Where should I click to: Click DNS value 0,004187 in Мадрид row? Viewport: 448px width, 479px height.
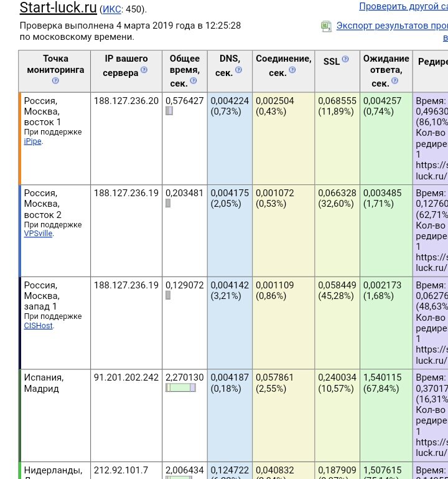point(230,377)
